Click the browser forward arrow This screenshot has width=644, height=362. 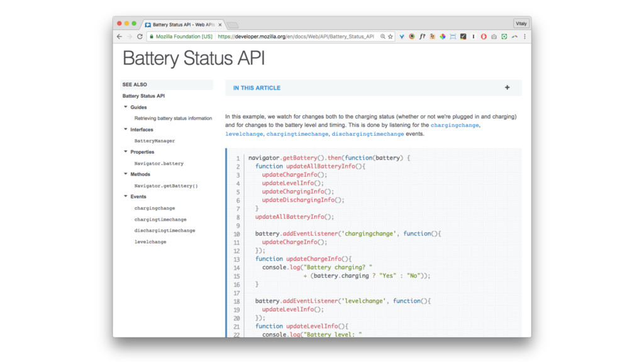tap(130, 36)
